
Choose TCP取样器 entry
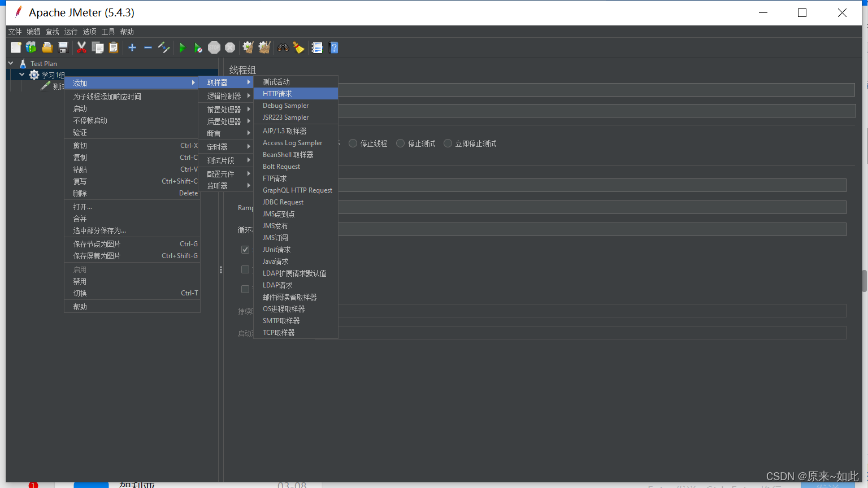(x=296, y=333)
